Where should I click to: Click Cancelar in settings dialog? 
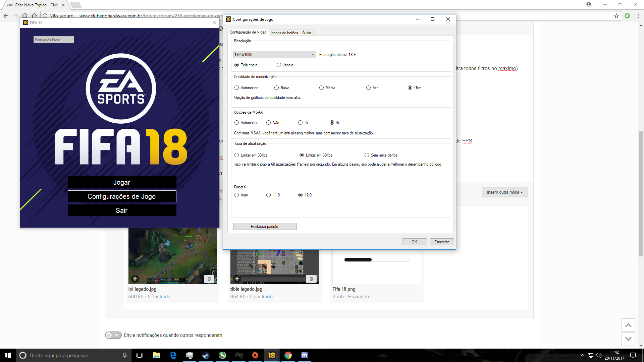[441, 242]
